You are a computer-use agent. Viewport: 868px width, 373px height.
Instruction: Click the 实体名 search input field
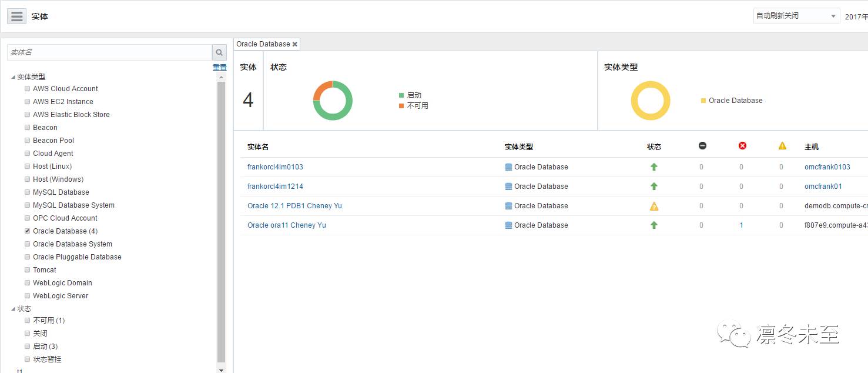point(109,52)
